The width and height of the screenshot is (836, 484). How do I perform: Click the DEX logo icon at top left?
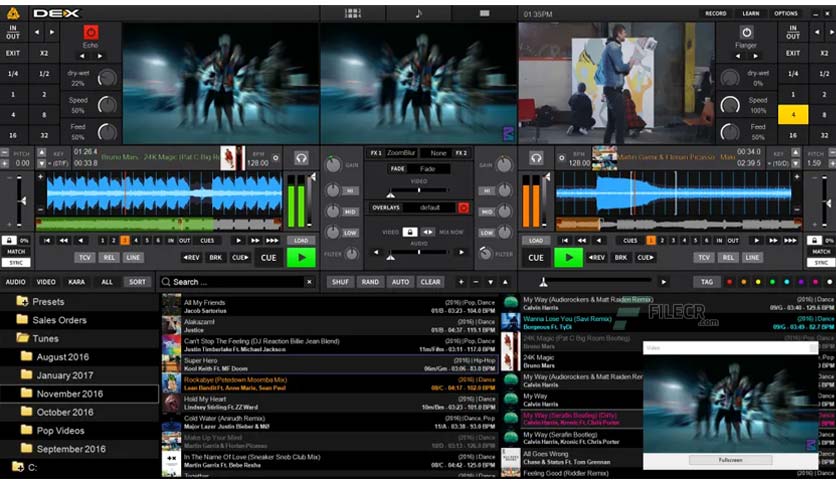13,13
